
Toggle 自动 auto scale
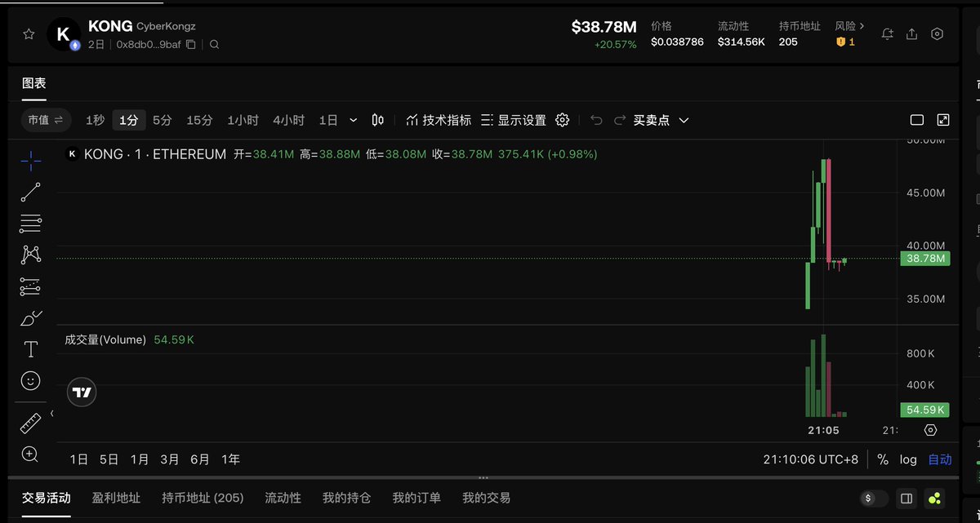(x=940, y=459)
